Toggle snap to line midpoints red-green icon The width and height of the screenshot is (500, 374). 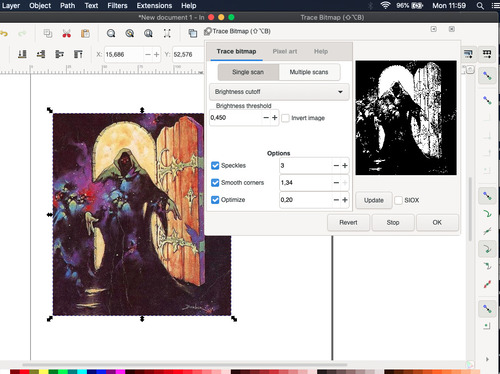487,284
